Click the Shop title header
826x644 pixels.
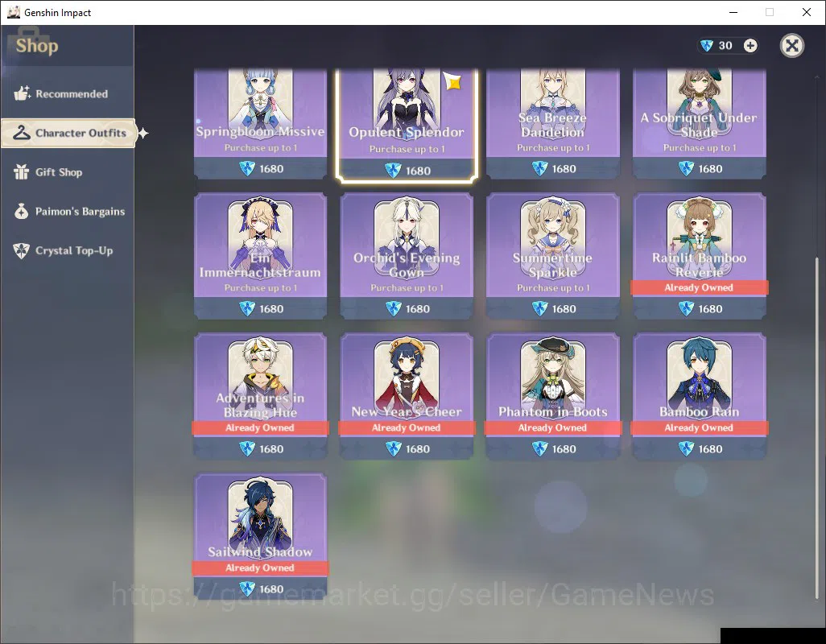pyautogui.click(x=37, y=46)
